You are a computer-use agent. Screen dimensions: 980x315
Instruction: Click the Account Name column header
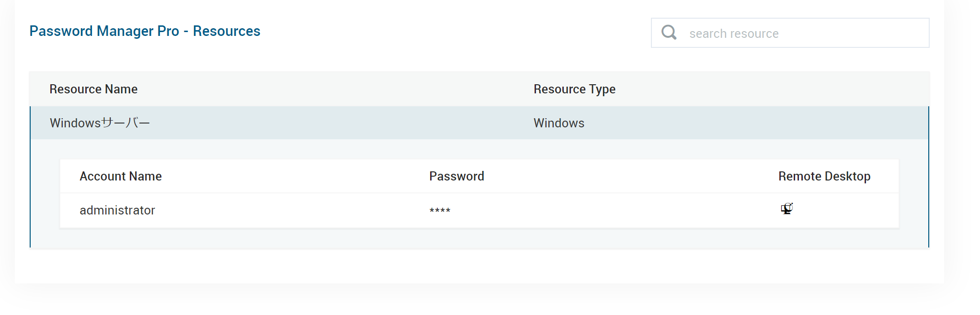(120, 176)
